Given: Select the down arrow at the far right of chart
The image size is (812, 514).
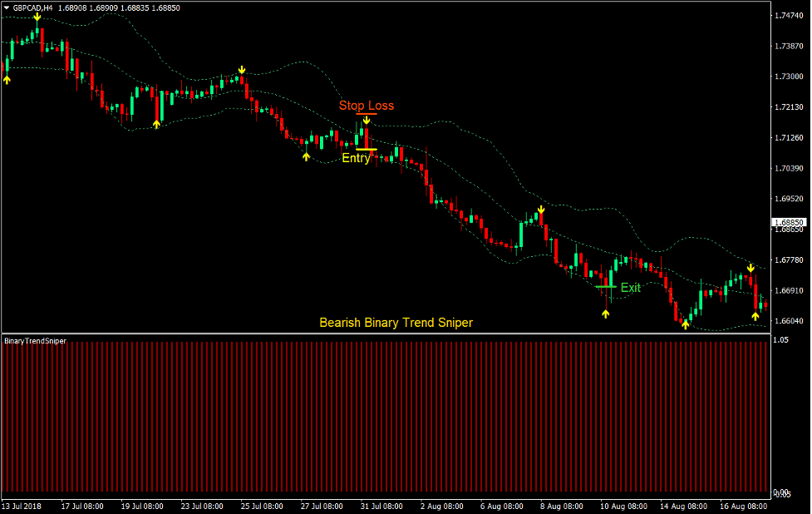Looking at the screenshot, I should (750, 267).
